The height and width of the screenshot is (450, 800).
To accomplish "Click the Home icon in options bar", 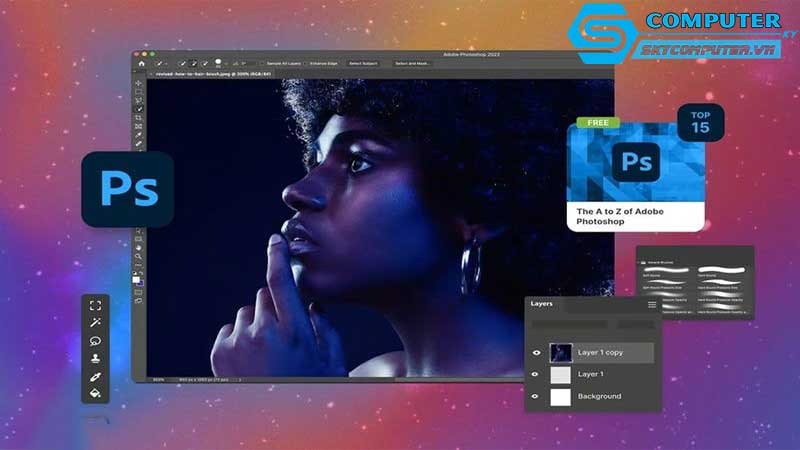I will [x=141, y=63].
